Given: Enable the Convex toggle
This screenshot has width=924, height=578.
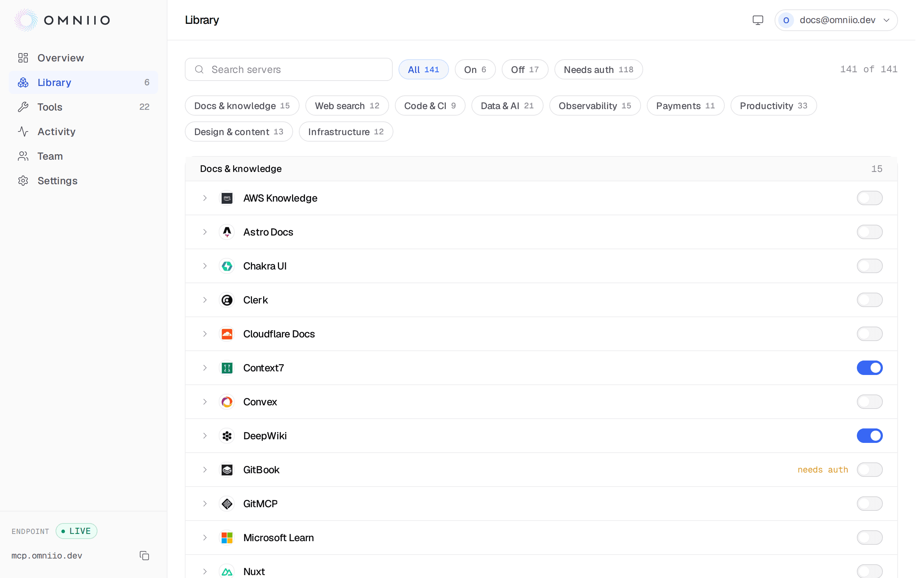Looking at the screenshot, I should [869, 402].
